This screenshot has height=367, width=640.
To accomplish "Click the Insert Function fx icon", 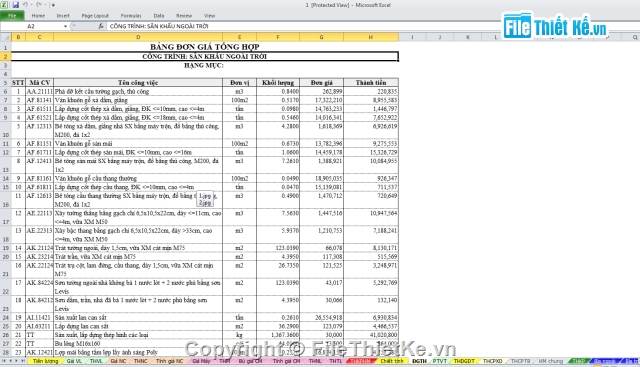I will coord(101,26).
